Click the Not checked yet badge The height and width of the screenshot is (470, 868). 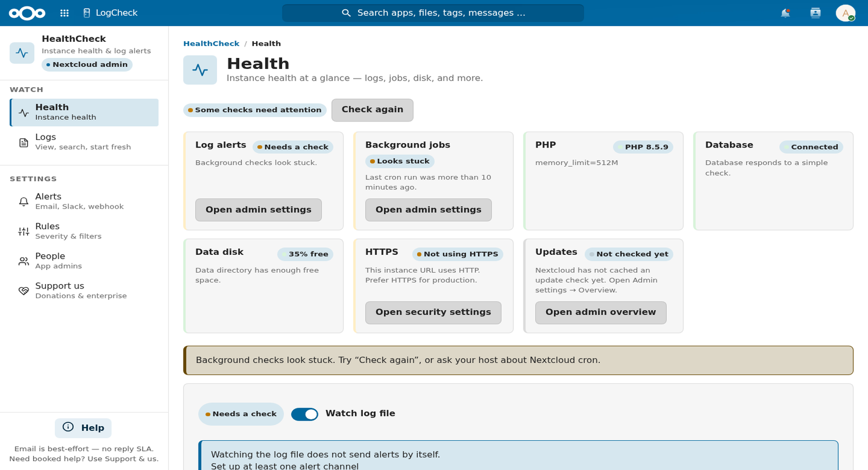629,254
